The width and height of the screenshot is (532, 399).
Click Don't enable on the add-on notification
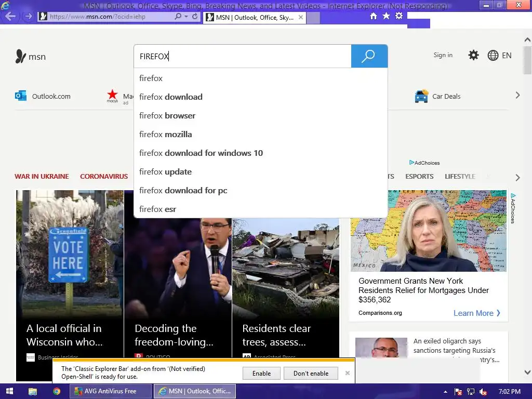311,373
